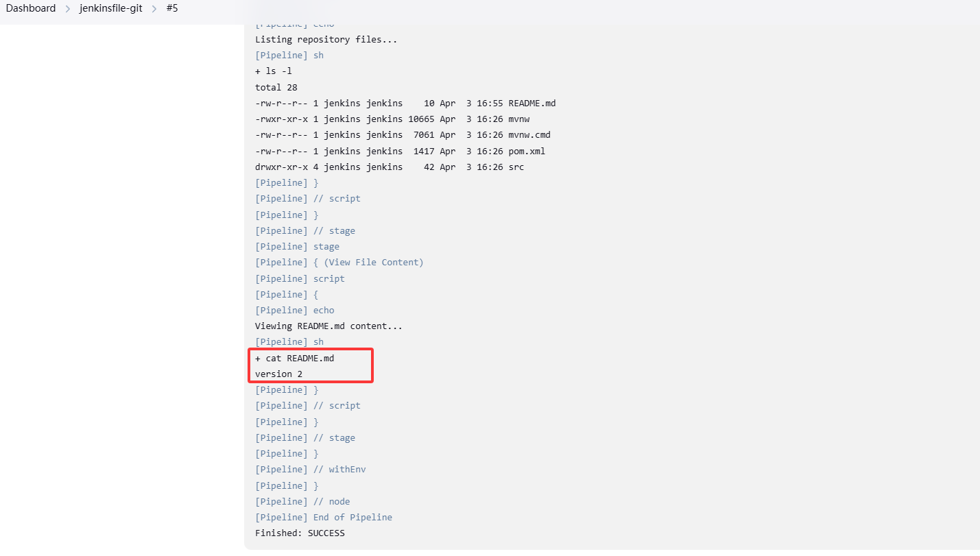Click the '[Pipeline] // node' line
Viewport: 980px width, 556px height.
point(302,502)
